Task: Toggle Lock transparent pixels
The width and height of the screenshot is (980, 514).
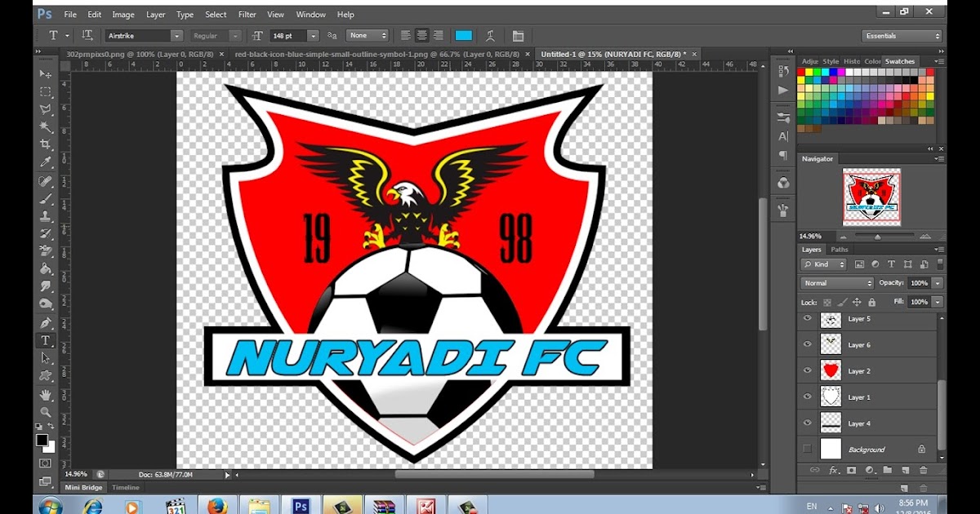Action: click(827, 302)
